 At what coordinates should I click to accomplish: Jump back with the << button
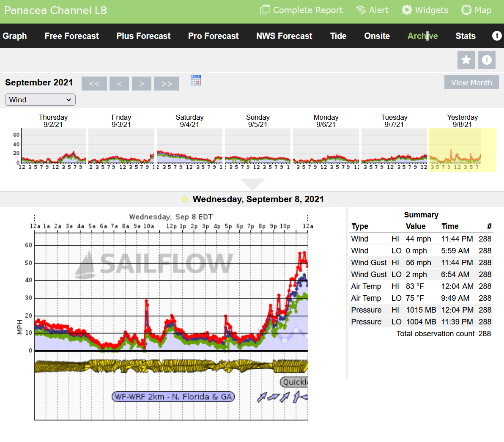click(94, 84)
